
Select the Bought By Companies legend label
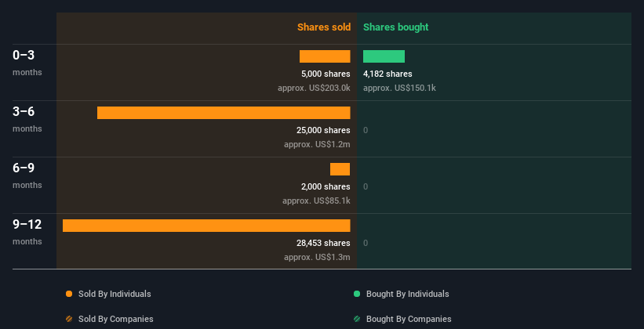pyautogui.click(x=409, y=319)
